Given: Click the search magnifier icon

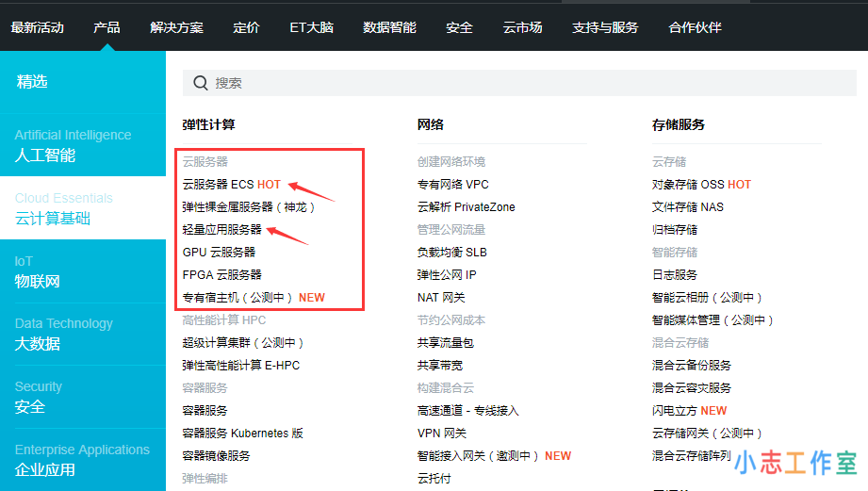Looking at the screenshot, I should point(200,83).
